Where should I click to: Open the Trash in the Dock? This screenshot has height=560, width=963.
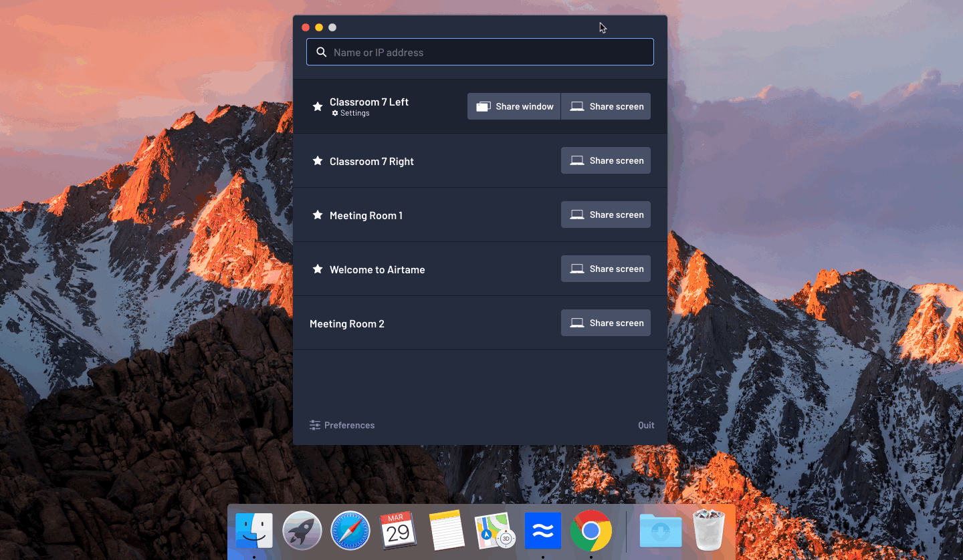pyautogui.click(x=709, y=531)
